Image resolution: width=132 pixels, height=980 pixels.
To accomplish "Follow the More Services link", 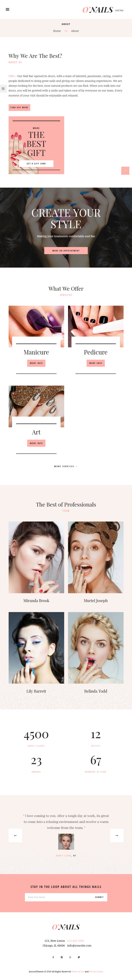I will pyautogui.click(x=66, y=466).
